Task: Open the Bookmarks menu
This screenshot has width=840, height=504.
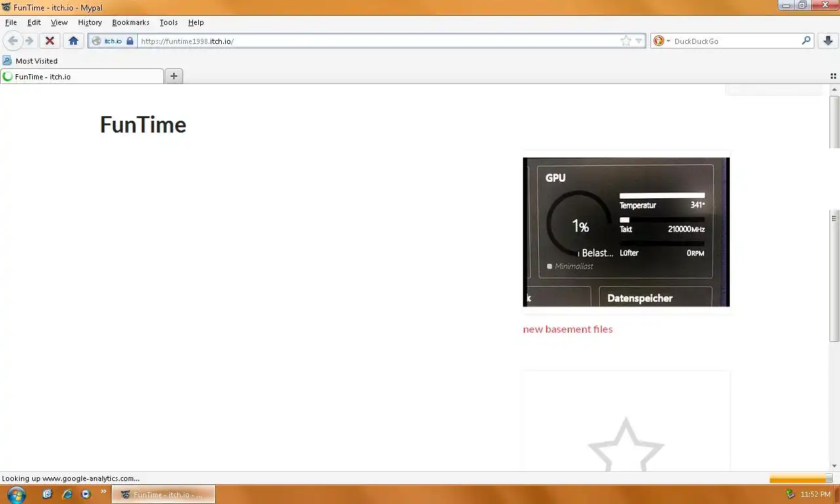Action: pos(131,22)
